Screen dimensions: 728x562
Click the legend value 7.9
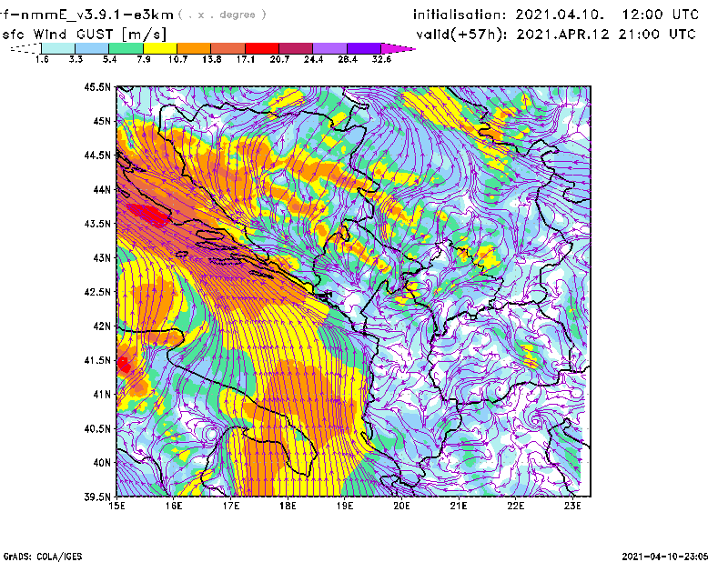pos(144,59)
